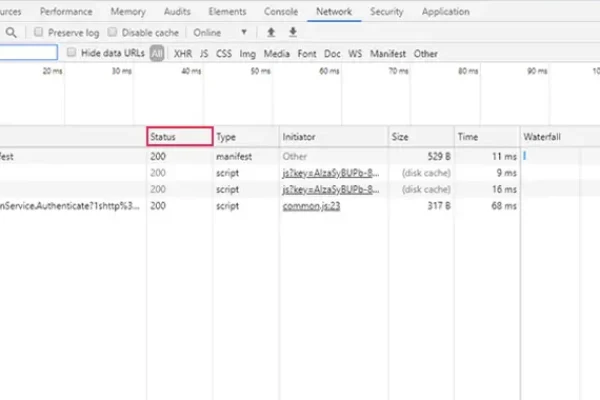Click the filter text input field
The image size is (600, 400).
[28, 53]
